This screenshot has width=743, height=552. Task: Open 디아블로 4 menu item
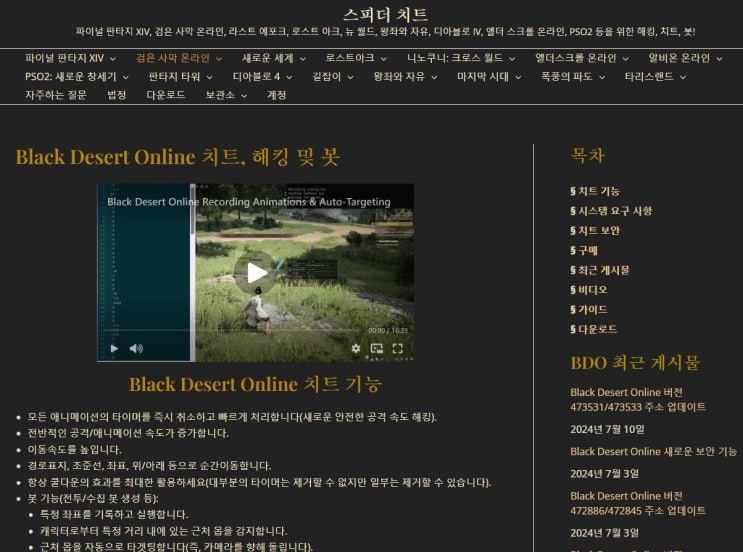[x=256, y=77]
